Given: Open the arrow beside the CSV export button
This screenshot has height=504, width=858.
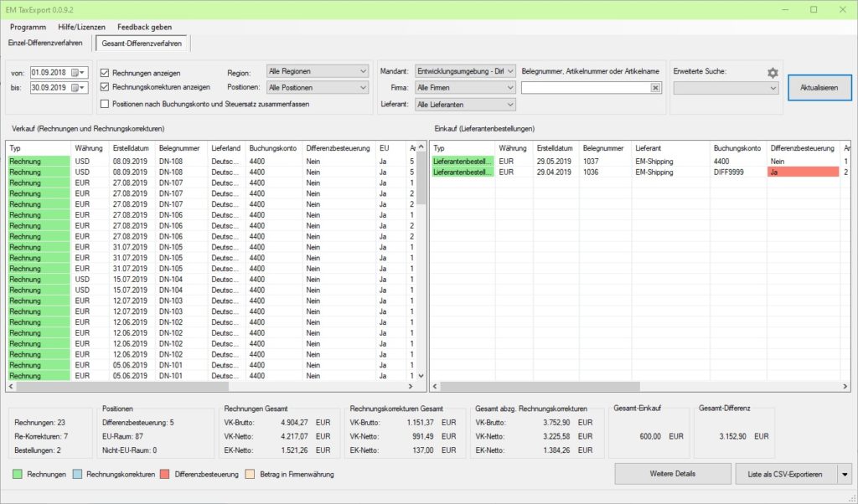Looking at the screenshot, I should tap(844, 474).
